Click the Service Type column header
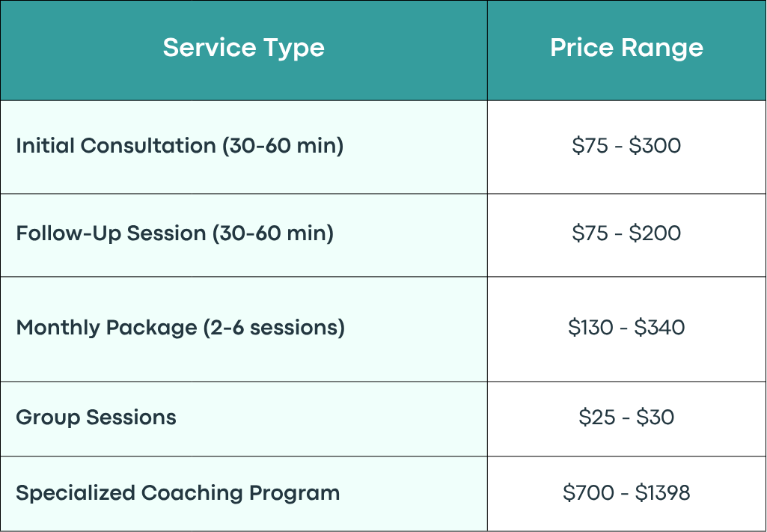Image resolution: width=767 pixels, height=532 pixels. (244, 50)
